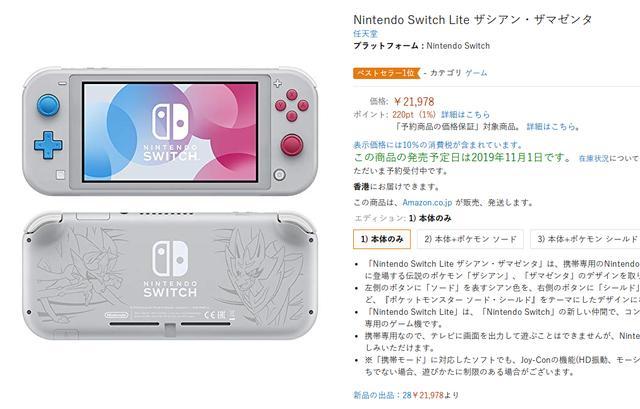The width and height of the screenshot is (640, 409).
Task: Click the blue left stick on the console image
Action: pos(48,105)
